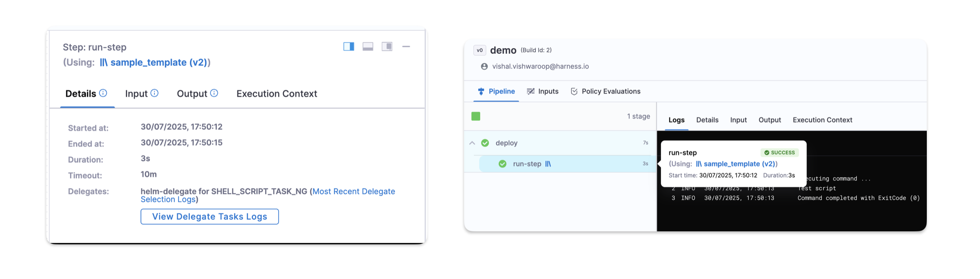Open Most Recent Delegate Selection Logs link
980x279 pixels.
click(353, 191)
